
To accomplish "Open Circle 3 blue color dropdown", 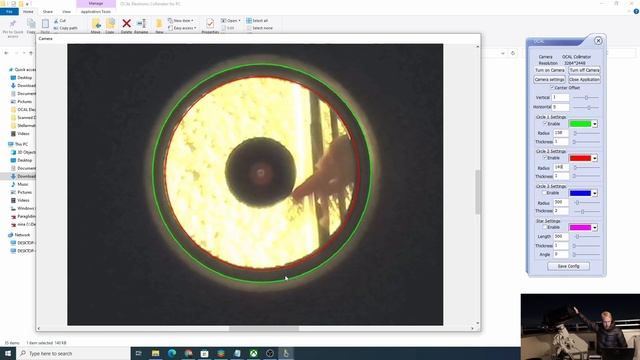I will [x=595, y=193].
